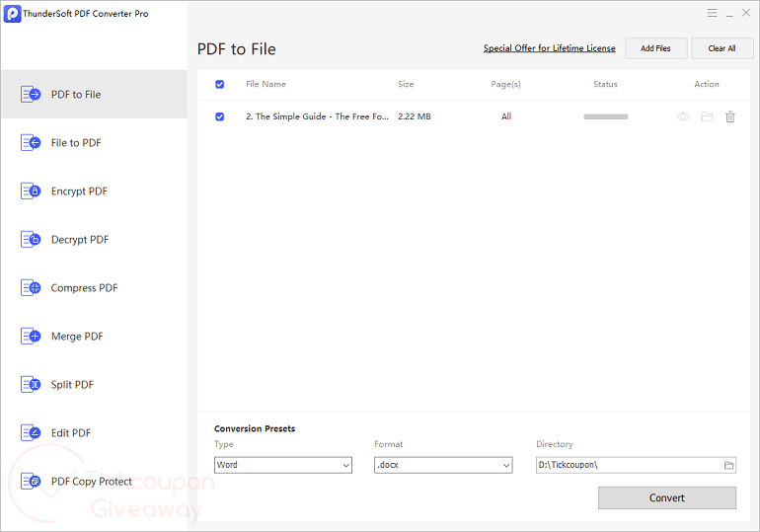
Task: Uncheck The Simple Guide file checkbox
Action: (219, 116)
